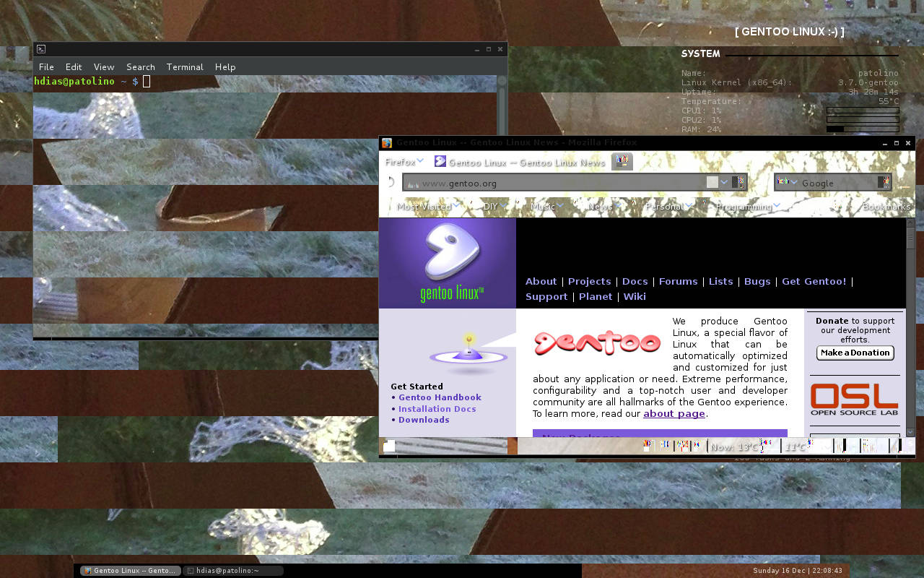Click the Make a Donation button
The image size is (924, 578).
point(855,353)
